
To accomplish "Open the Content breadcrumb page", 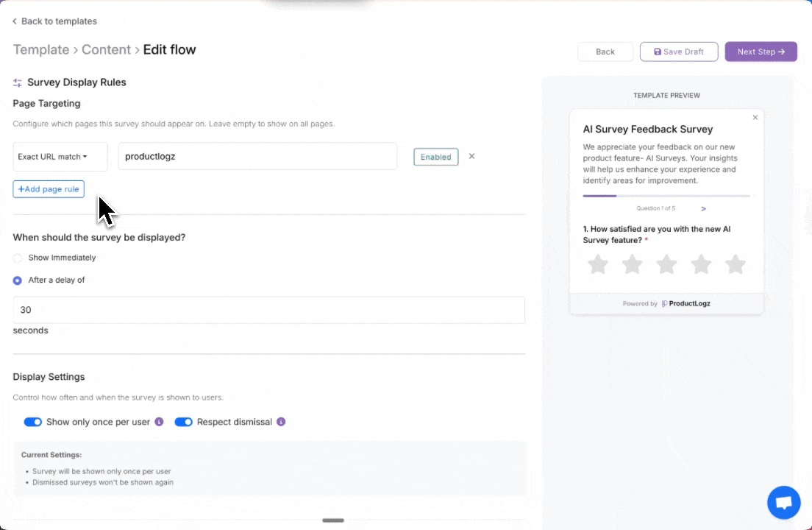I will [x=107, y=49].
